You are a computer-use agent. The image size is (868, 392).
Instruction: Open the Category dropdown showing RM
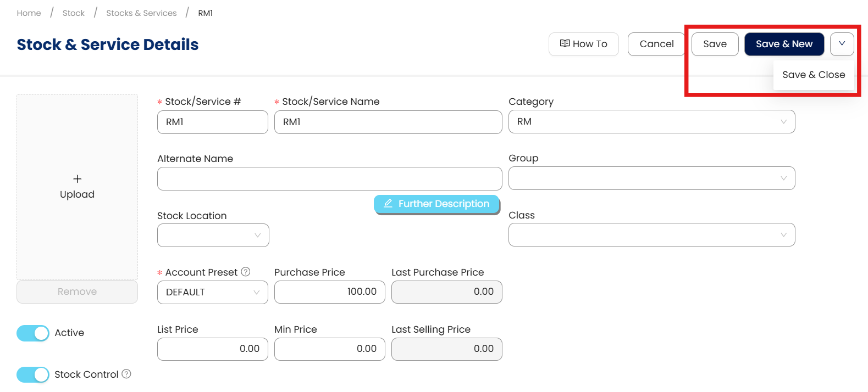(x=651, y=122)
